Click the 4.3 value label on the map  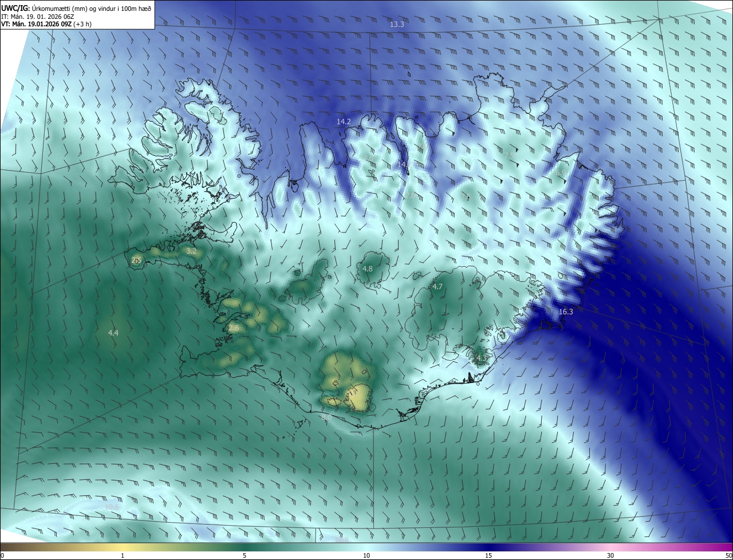click(x=481, y=358)
